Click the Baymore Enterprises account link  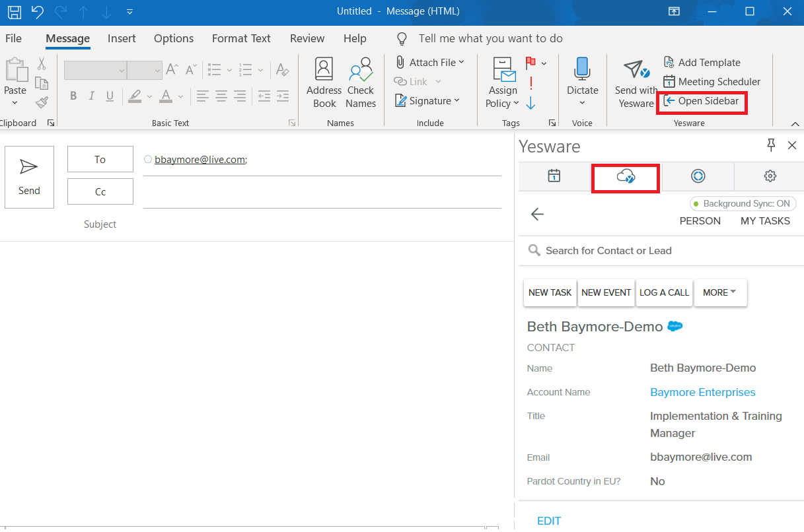[702, 392]
